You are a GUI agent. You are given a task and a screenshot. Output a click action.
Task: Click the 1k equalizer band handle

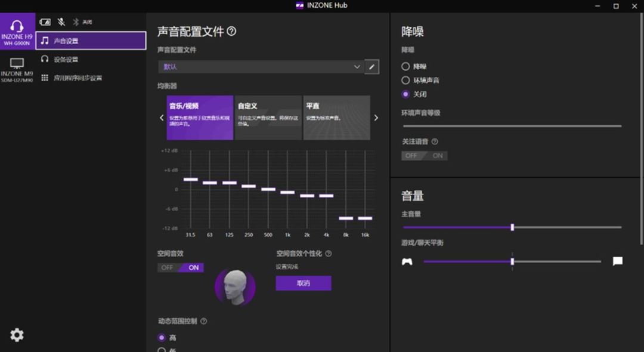[287, 192]
